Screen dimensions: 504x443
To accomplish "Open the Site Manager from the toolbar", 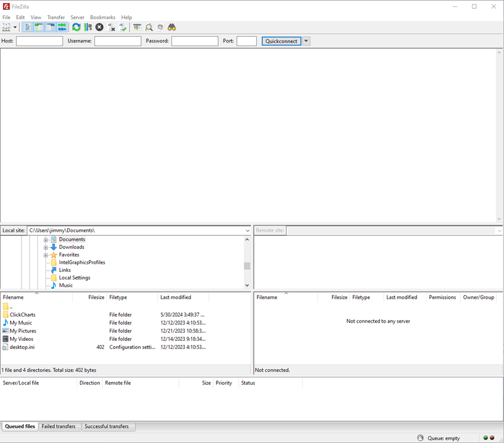I will coord(6,27).
